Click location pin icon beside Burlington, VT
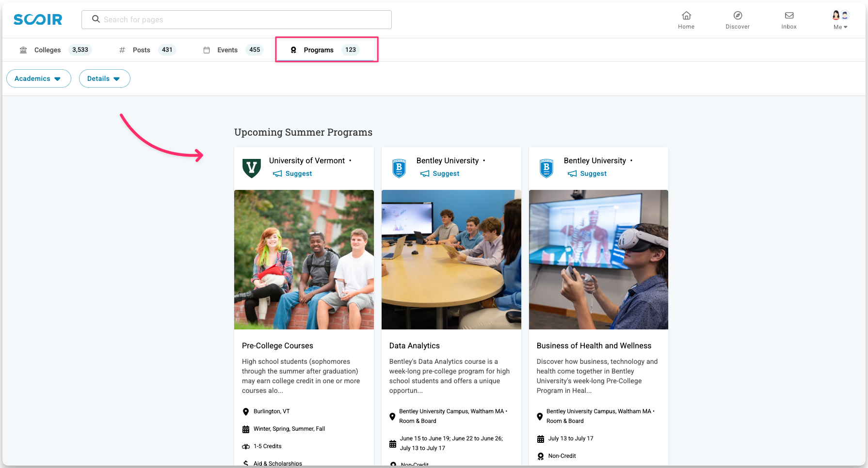Screen dimensions: 868x468 coord(246,412)
